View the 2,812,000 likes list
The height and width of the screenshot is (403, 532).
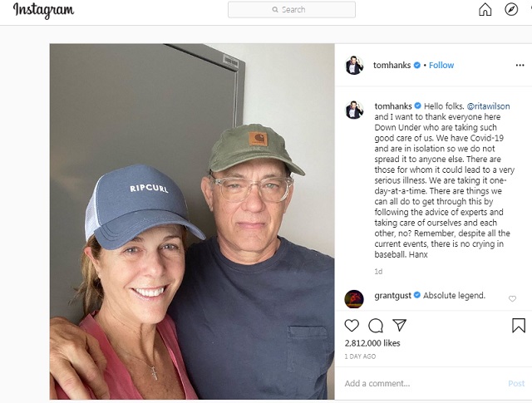[x=372, y=343]
